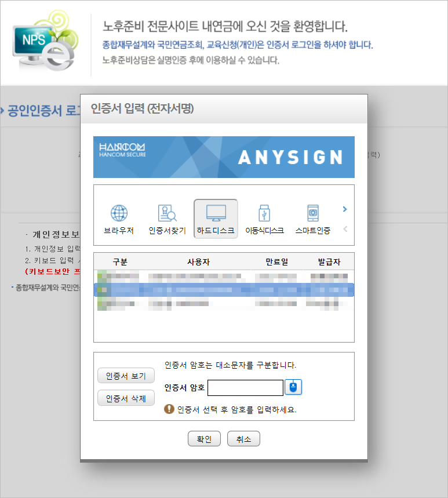Open mouse virtual keyboard input icon
The height and width of the screenshot is (498, 448).
click(x=293, y=387)
